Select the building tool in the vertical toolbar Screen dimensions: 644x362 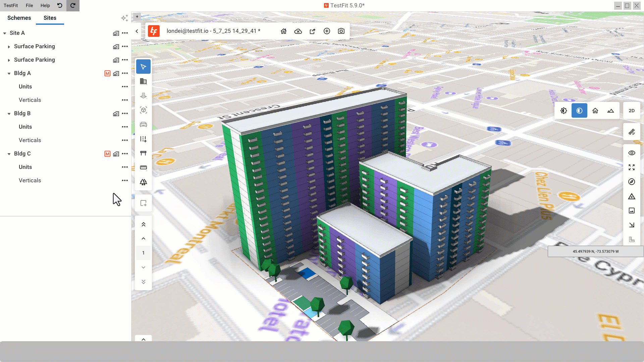tap(143, 81)
